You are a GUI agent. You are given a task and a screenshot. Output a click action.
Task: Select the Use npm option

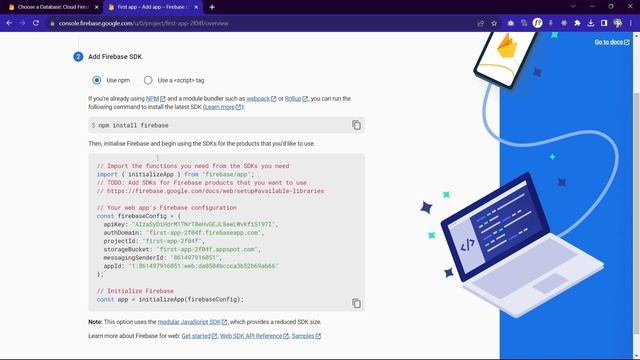click(x=97, y=80)
